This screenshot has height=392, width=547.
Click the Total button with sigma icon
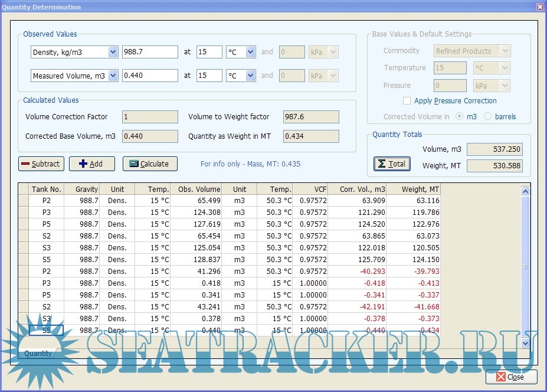392,164
